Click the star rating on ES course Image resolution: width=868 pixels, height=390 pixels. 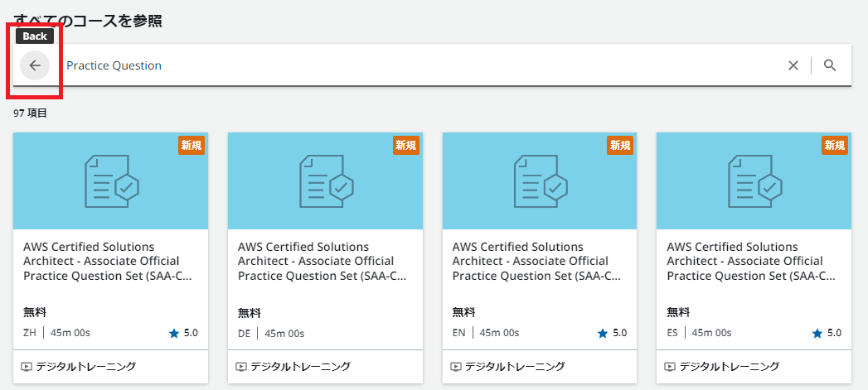click(x=827, y=333)
